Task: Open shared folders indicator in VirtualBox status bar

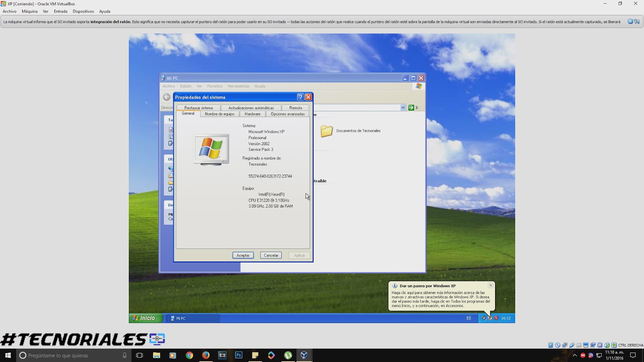Action: pyautogui.click(x=579, y=345)
